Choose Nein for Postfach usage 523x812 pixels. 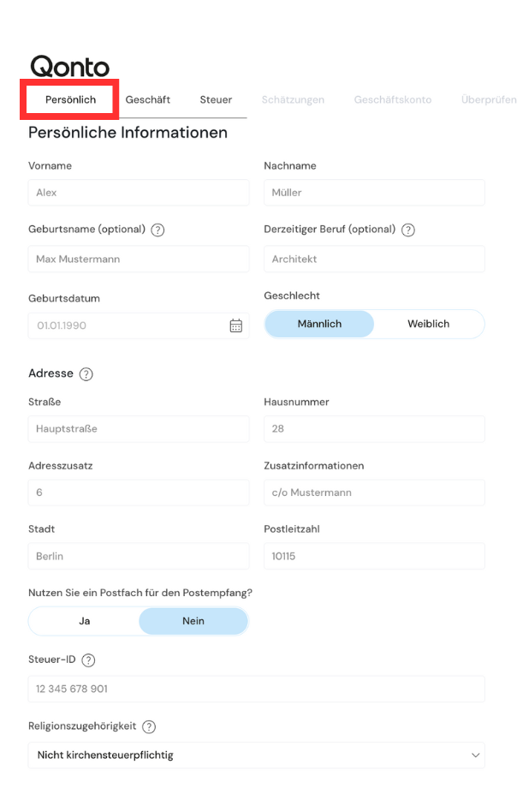point(193,621)
